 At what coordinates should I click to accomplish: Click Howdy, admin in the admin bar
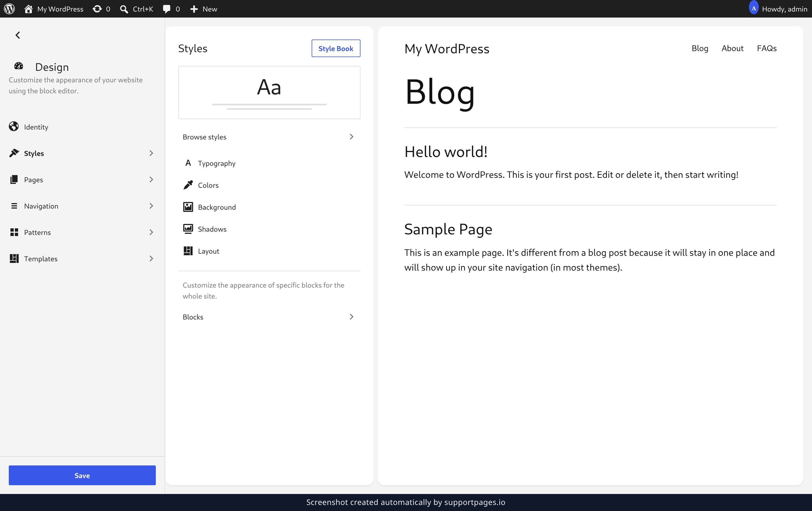tap(784, 9)
